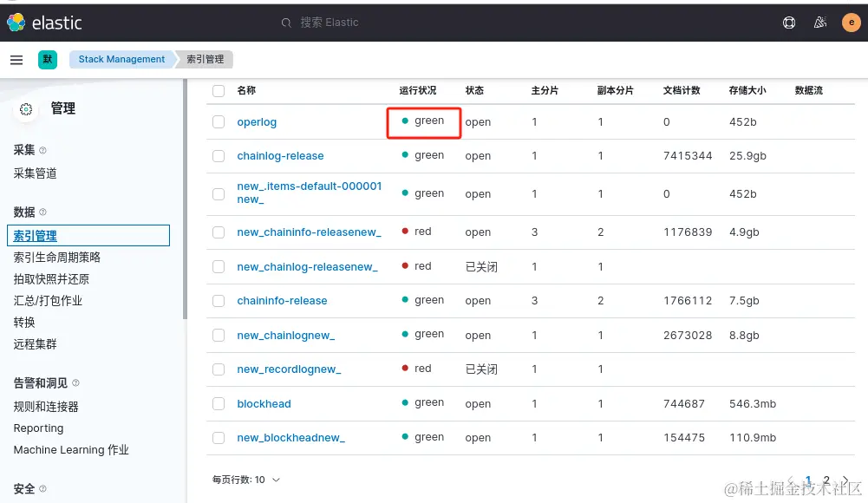Click the Elastic logo
The image size is (868, 503).
pos(44,23)
